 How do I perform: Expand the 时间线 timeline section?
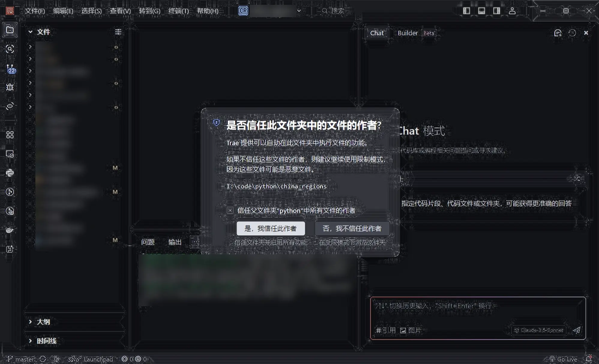point(46,341)
